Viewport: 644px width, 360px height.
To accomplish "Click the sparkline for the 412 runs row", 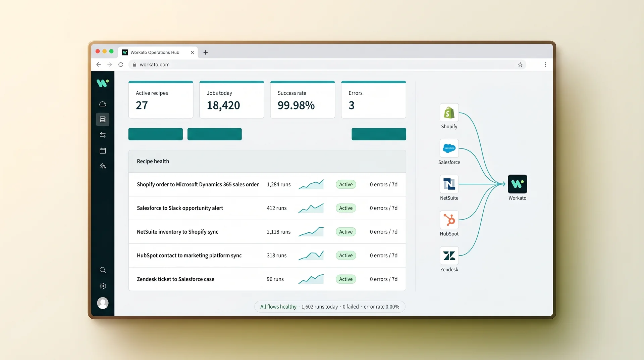I will (x=311, y=208).
